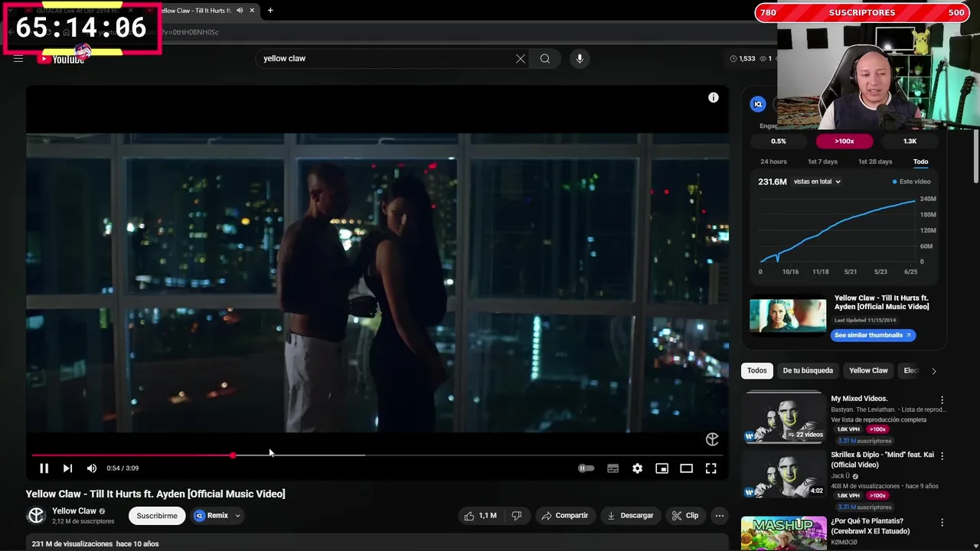The image size is (980, 551).
Task: Click the search magnifier button
Action: [544, 58]
